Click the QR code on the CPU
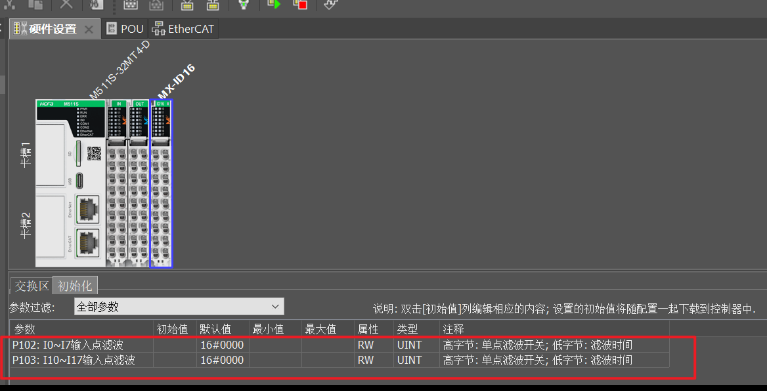Screen dimensions: 767x391 [x=94, y=153]
